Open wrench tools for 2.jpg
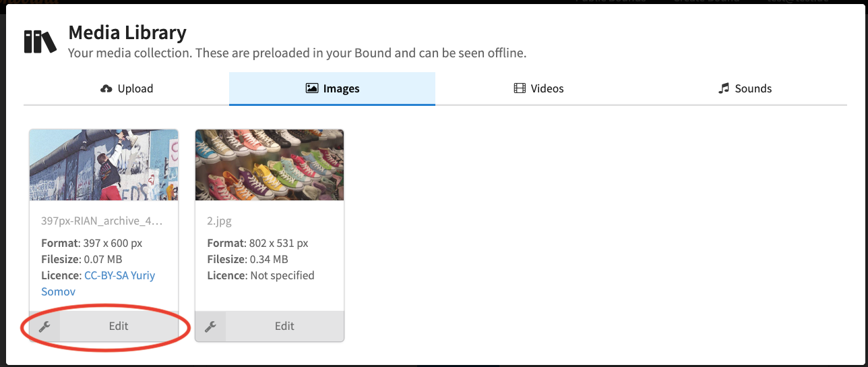Viewport: 868px width, 367px height. pyautogui.click(x=210, y=327)
